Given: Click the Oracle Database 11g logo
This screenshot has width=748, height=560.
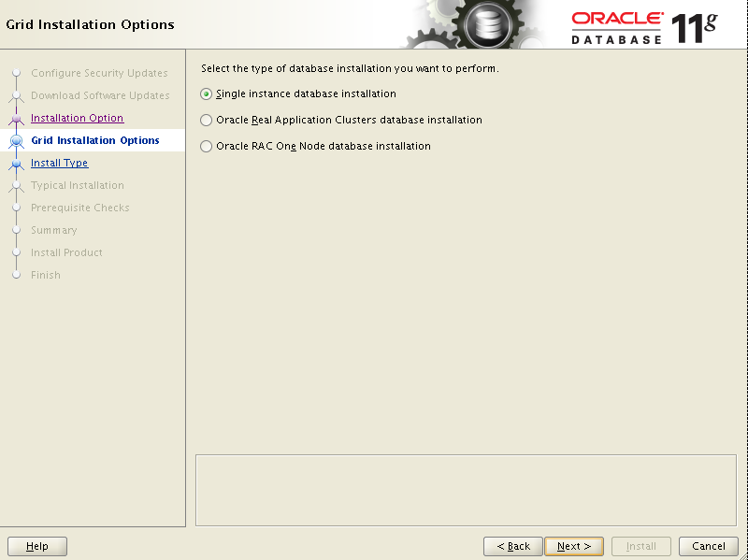Looking at the screenshot, I should 645,23.
